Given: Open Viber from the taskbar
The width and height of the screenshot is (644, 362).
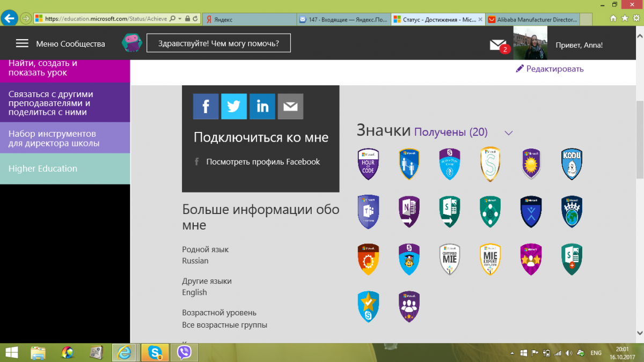Looking at the screenshot, I should point(184,352).
